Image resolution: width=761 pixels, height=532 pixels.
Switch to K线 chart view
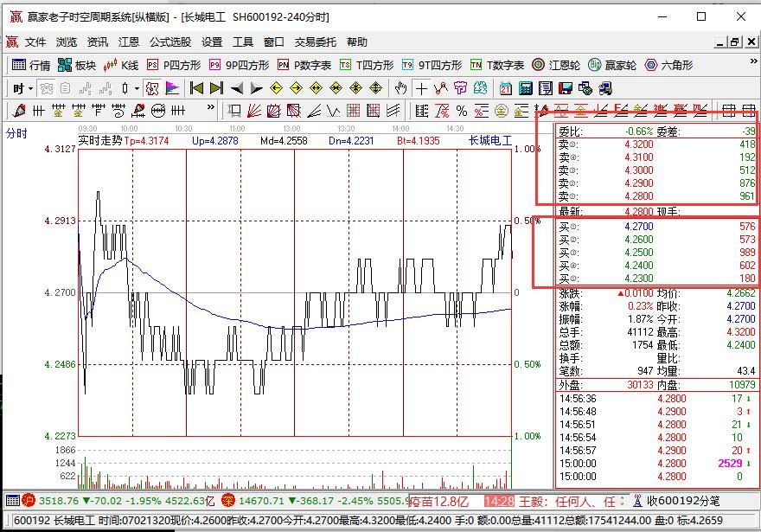pyautogui.click(x=121, y=65)
